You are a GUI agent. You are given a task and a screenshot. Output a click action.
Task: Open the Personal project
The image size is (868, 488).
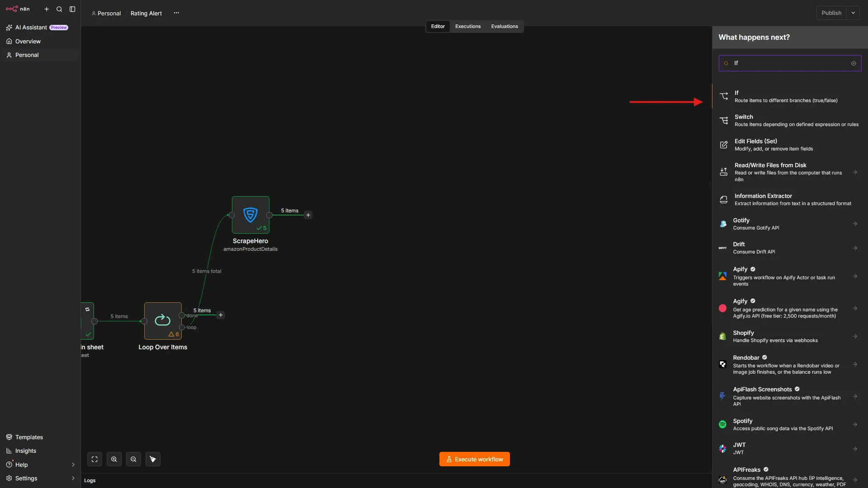[x=40, y=55]
